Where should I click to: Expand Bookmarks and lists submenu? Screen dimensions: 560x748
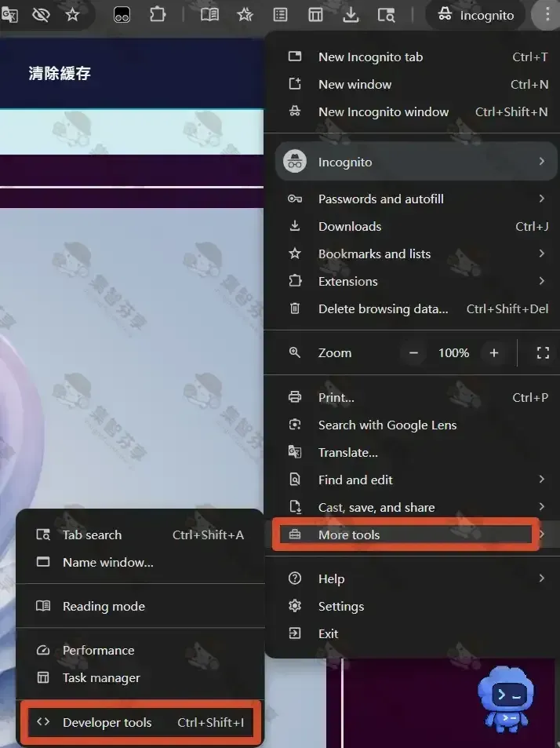(412, 254)
